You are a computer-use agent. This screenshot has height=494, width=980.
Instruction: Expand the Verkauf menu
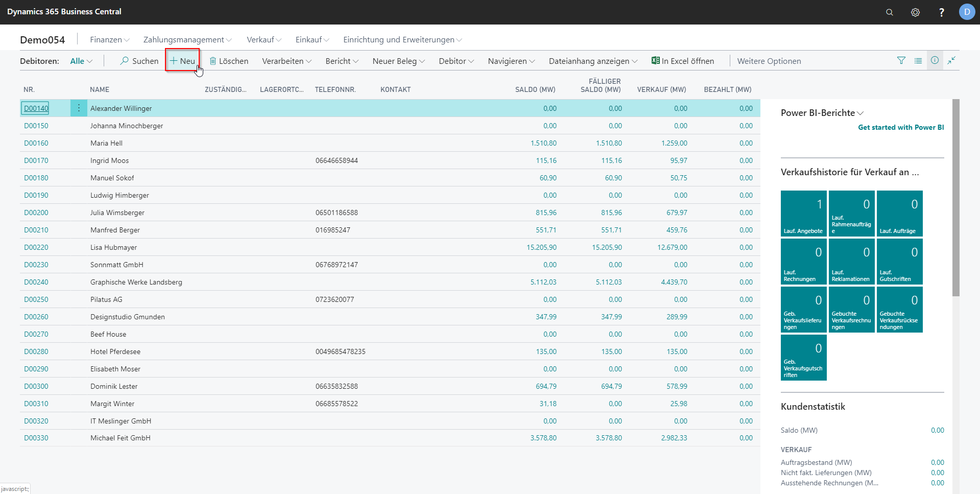click(264, 39)
